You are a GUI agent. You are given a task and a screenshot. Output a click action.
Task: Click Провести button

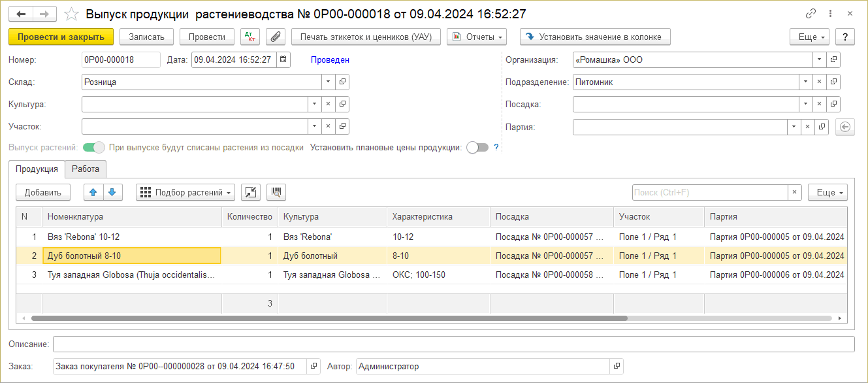click(207, 37)
